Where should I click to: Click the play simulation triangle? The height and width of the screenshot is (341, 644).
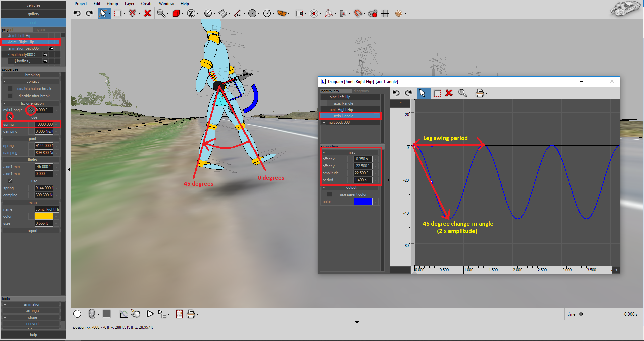tap(150, 314)
